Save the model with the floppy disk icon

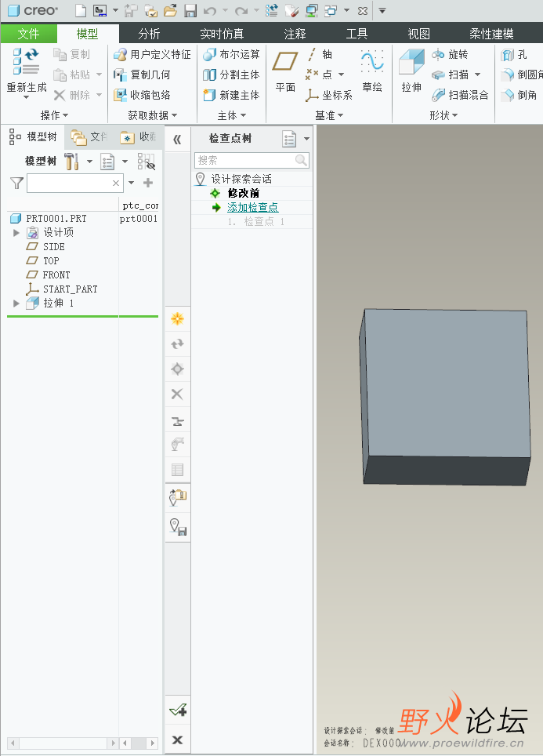pos(191,10)
